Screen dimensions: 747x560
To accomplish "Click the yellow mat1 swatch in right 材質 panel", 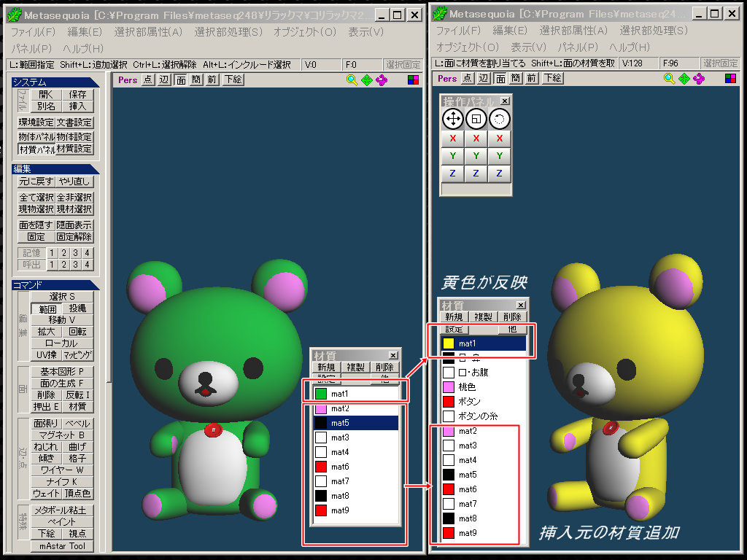I will pyautogui.click(x=449, y=343).
